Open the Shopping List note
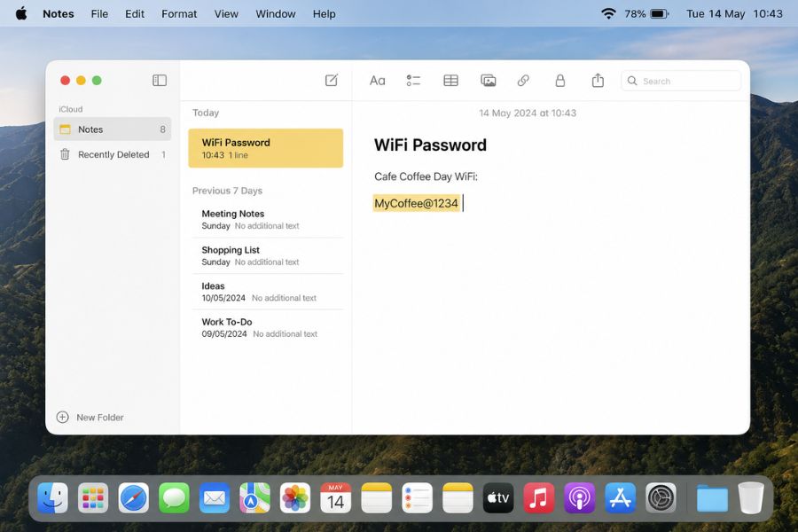The width and height of the screenshot is (798, 532). 268,255
